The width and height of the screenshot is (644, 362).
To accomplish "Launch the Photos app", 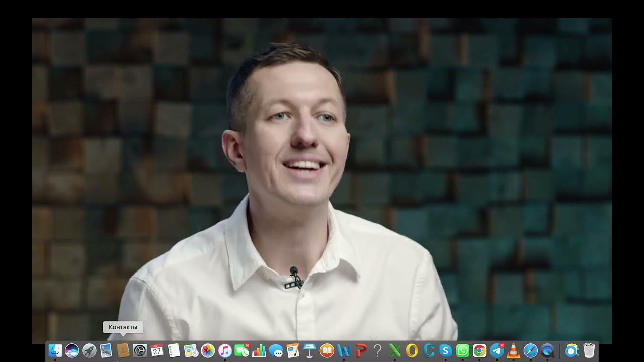I will click(208, 350).
